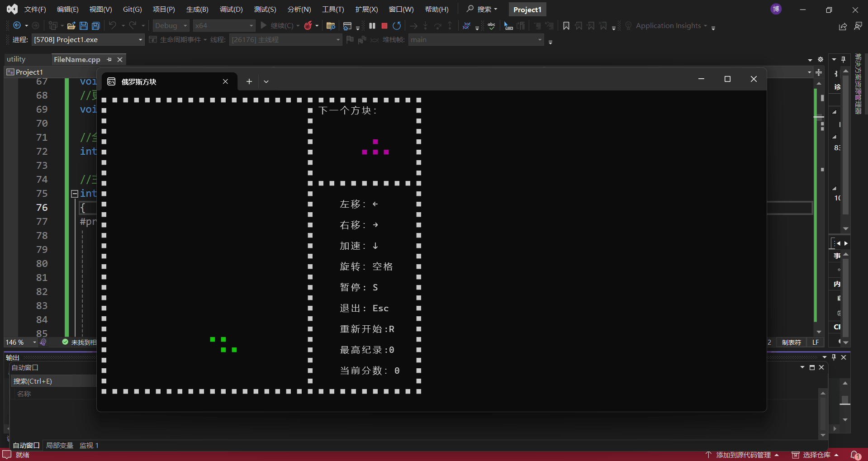
Task: Close the Output panel
Action: [x=844, y=357]
